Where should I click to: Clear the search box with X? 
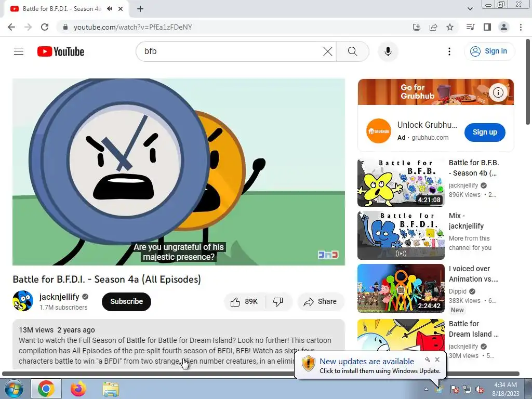(x=327, y=51)
